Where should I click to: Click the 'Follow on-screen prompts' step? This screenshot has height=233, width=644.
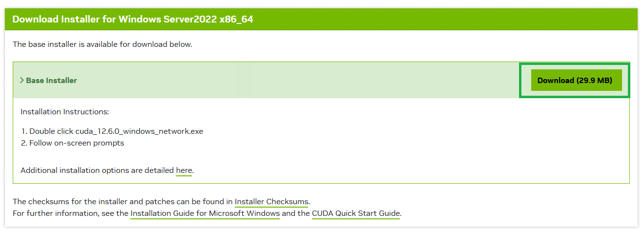(x=77, y=143)
